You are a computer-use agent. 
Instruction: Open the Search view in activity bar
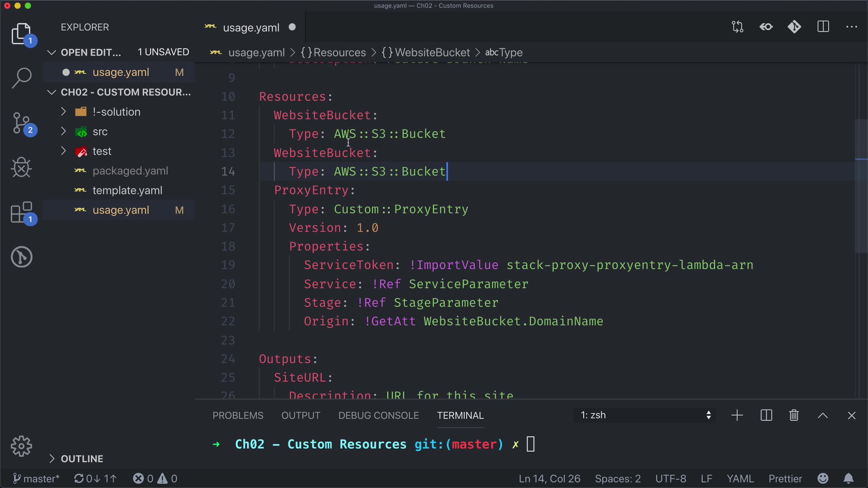21,78
